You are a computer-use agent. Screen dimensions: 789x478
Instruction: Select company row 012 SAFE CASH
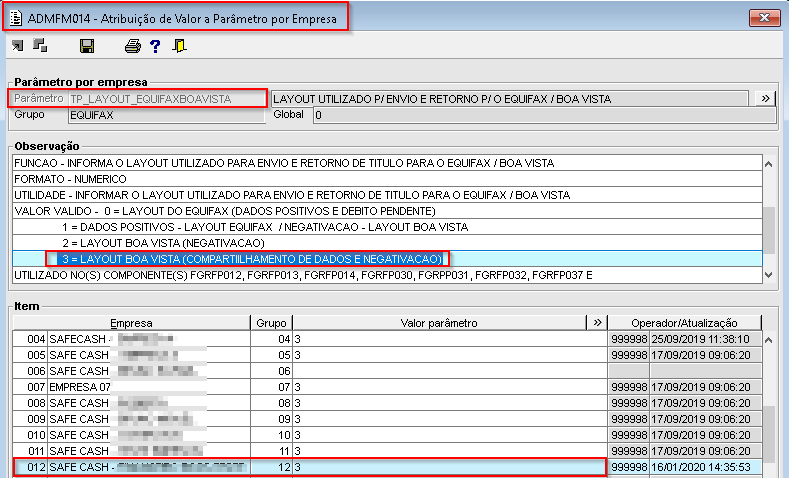[131, 467]
